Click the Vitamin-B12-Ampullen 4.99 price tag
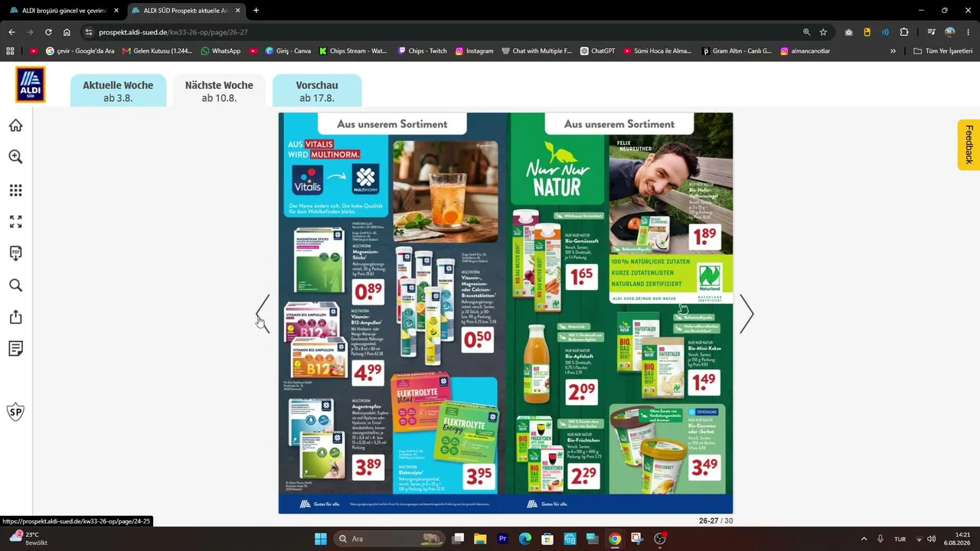The height and width of the screenshot is (551, 980). point(367,373)
